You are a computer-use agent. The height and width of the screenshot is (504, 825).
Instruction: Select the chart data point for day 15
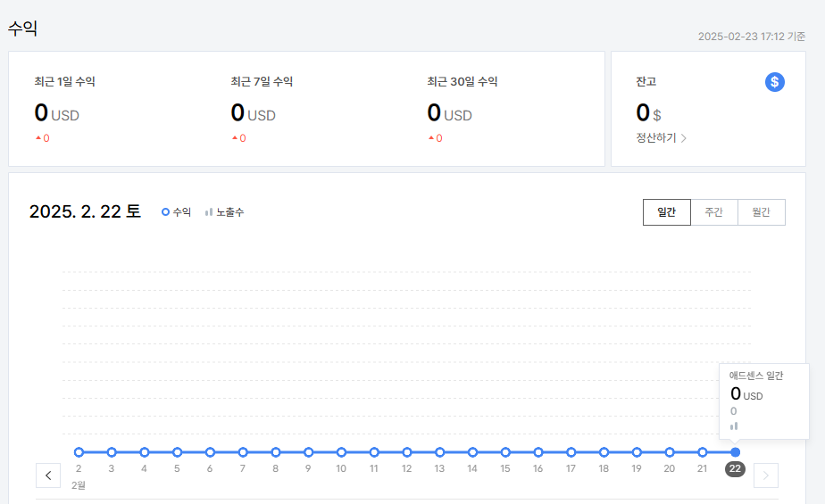click(x=505, y=452)
